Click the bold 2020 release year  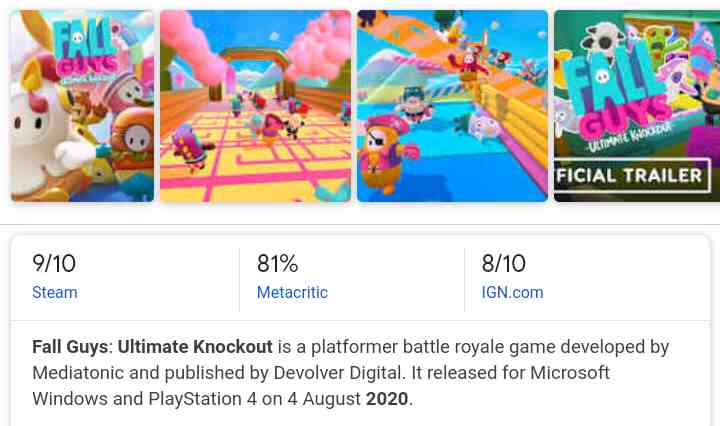pos(387,399)
